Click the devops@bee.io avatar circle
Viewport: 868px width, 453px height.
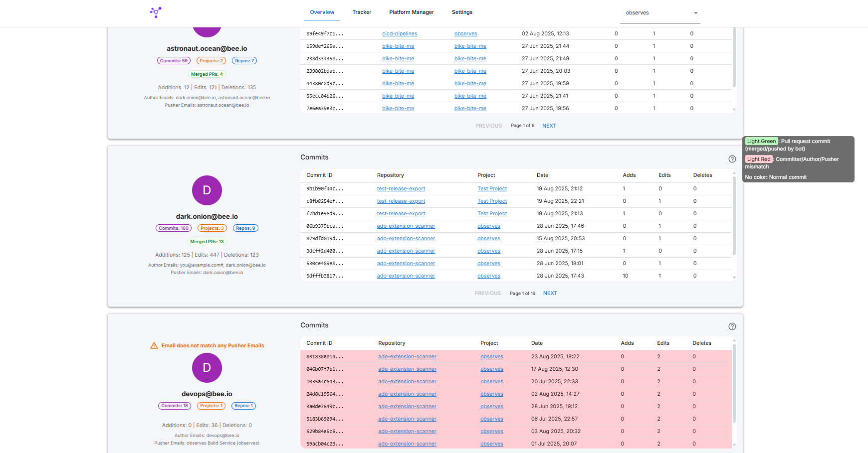207,368
